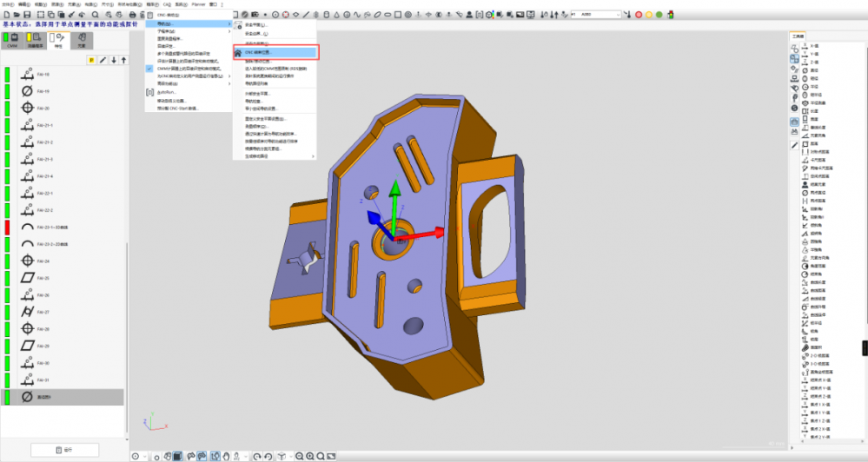Image resolution: width=868 pixels, height=462 pixels.
Task: Select the pan hand tool icon
Action: click(226, 456)
